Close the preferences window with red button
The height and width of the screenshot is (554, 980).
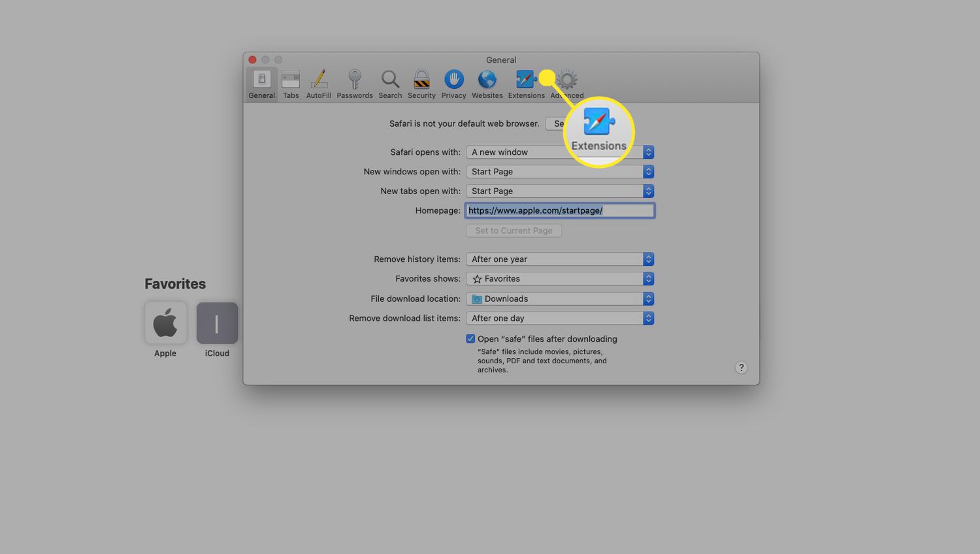[252, 59]
